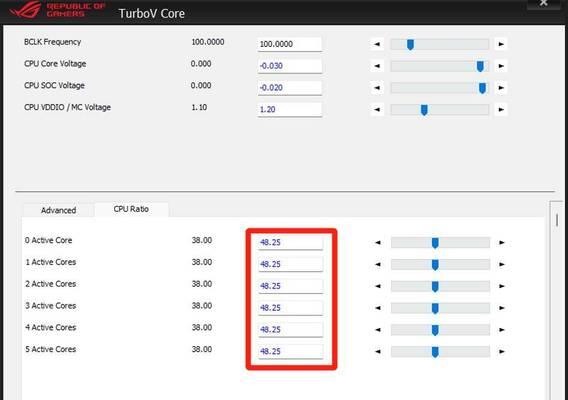Click the 1 Active Cores slider handle

435,264
